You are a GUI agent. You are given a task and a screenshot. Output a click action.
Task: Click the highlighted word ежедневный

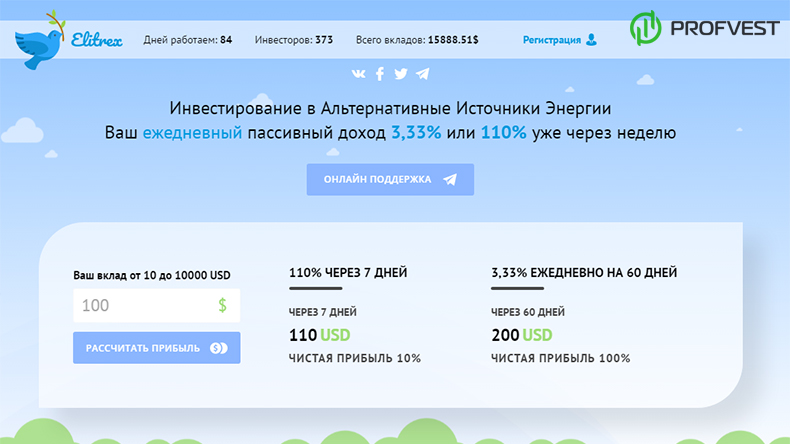[x=192, y=133]
